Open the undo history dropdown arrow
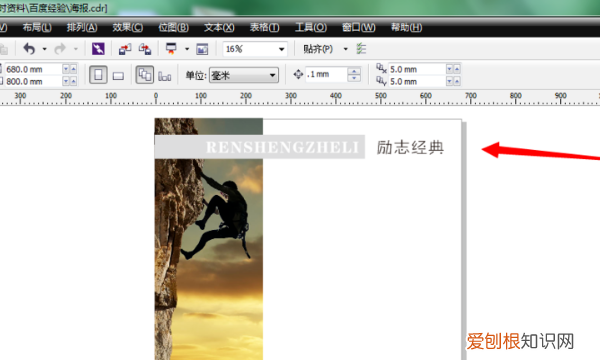This screenshot has width=600, height=360. pyautogui.click(x=44, y=49)
